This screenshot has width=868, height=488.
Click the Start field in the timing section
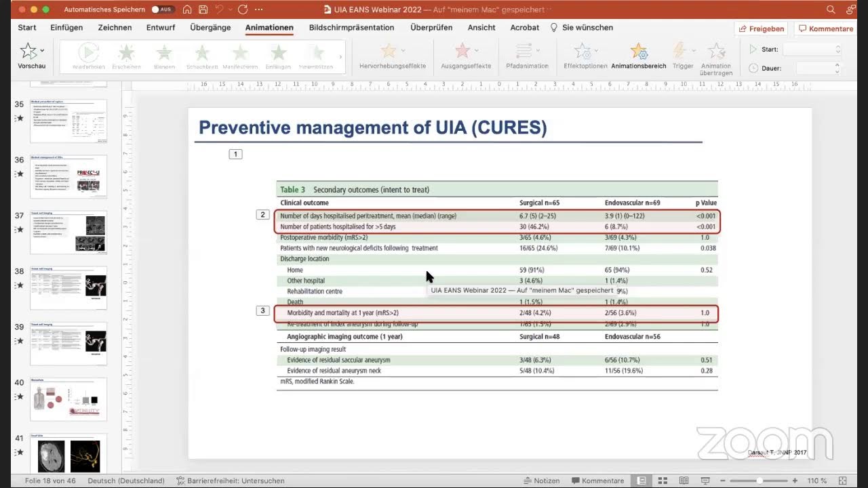coord(811,49)
